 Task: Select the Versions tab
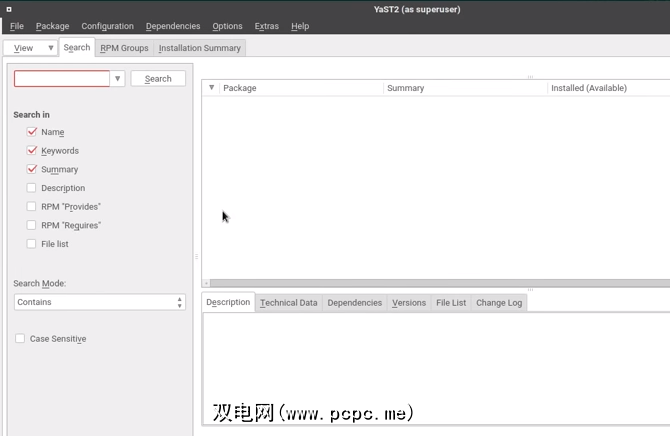[x=409, y=303]
